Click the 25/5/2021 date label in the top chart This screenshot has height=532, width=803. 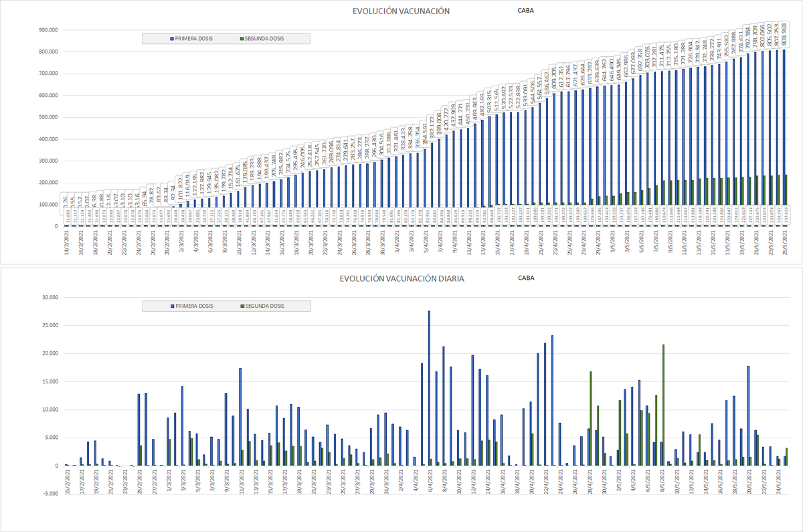click(784, 243)
